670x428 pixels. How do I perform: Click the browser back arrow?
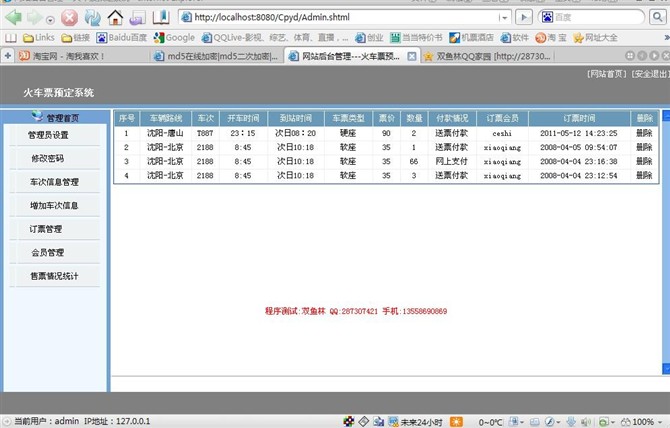[13, 18]
